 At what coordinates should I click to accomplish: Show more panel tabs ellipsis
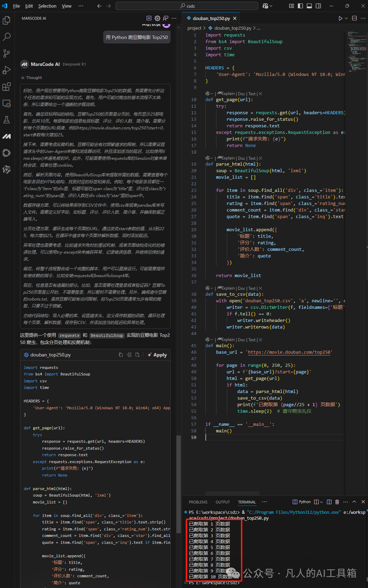[264, 502]
